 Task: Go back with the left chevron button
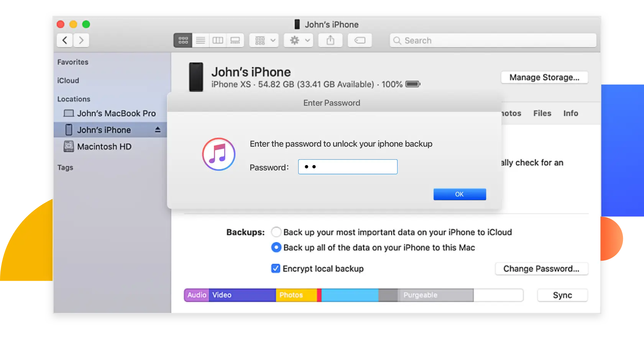click(65, 40)
